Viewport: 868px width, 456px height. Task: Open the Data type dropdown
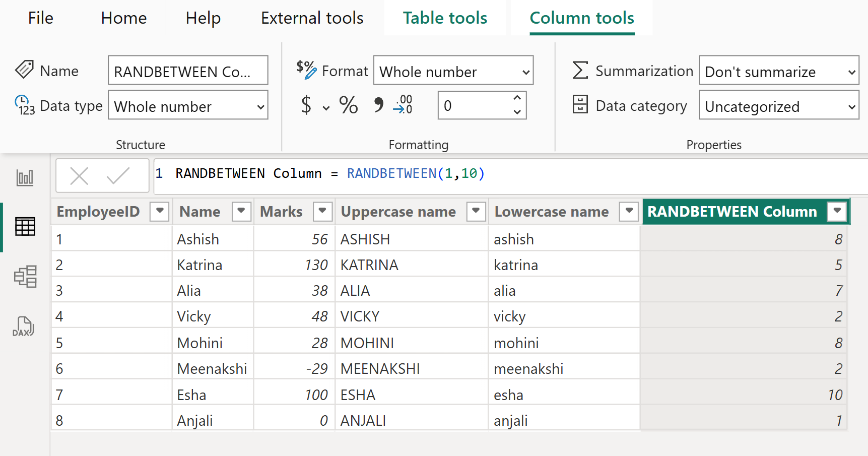188,106
